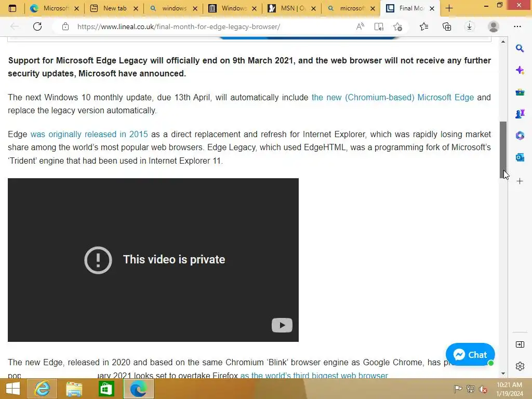Open taskbar clock 10:21 AM
The width and height of the screenshot is (532, 399).
pos(509,389)
